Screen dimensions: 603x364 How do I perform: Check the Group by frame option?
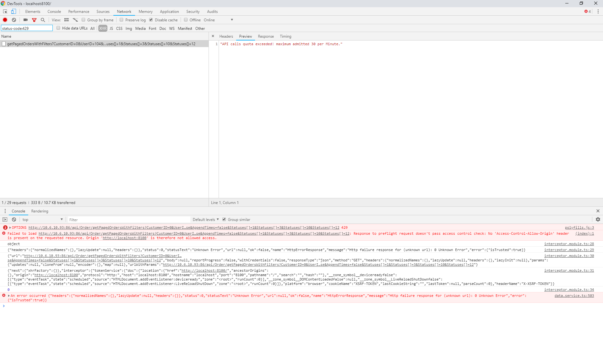coord(84,19)
